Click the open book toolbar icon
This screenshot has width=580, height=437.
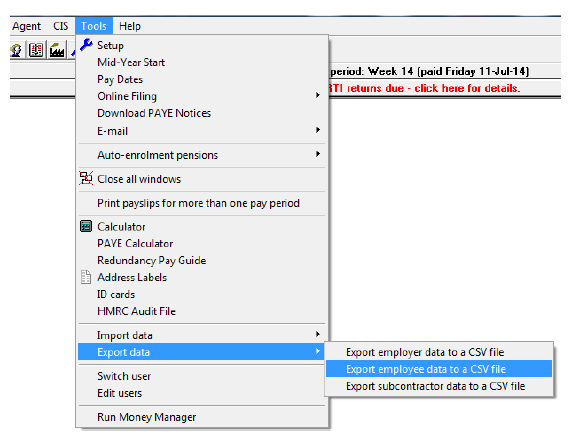coord(36,50)
